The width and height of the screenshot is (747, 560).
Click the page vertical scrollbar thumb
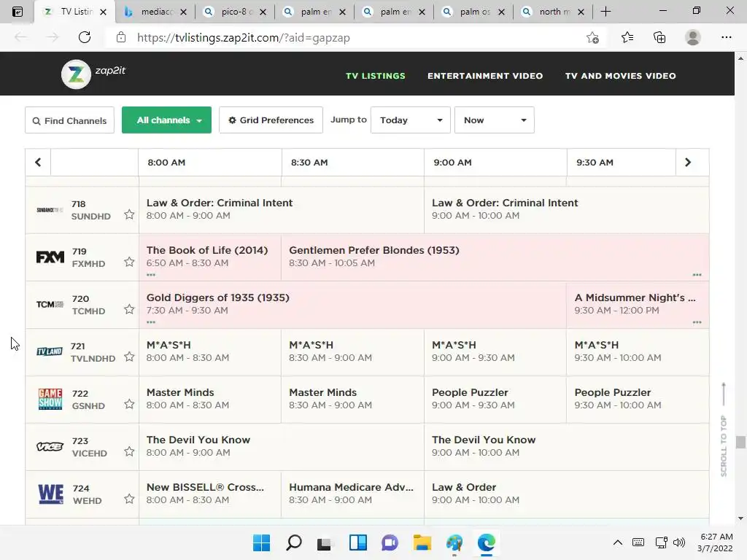tap(740, 442)
